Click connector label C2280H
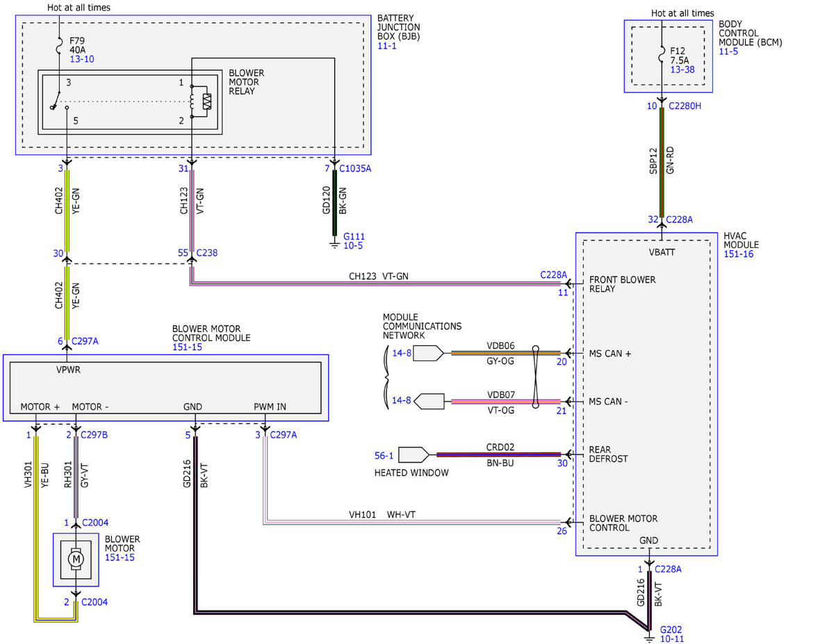Screen dimensions: 834x644 (x=685, y=106)
